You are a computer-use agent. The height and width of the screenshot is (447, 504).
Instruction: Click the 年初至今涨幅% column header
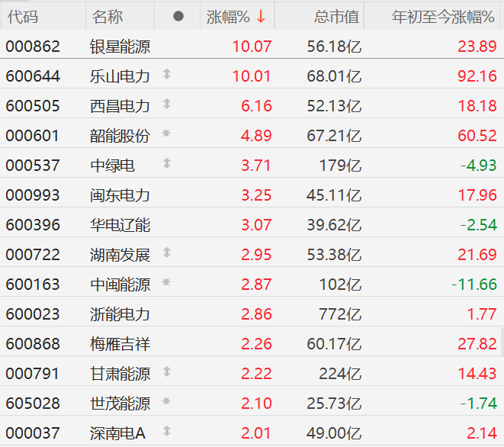tap(443, 17)
